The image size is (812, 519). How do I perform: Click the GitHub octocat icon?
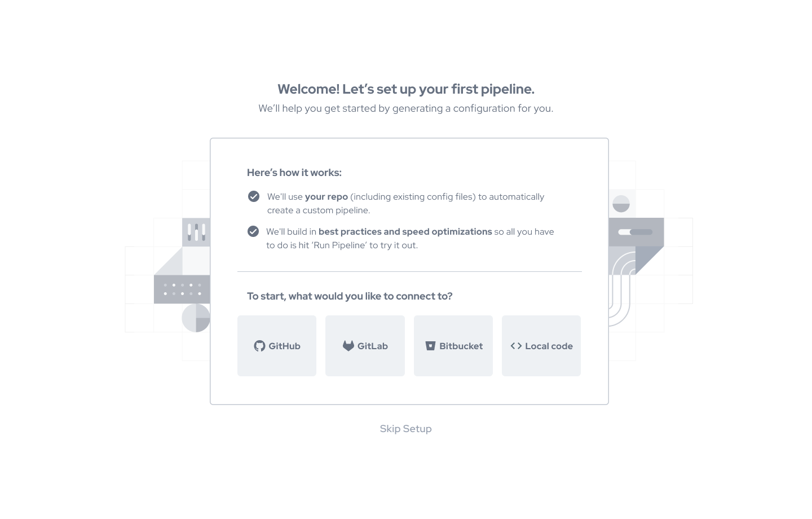click(259, 346)
